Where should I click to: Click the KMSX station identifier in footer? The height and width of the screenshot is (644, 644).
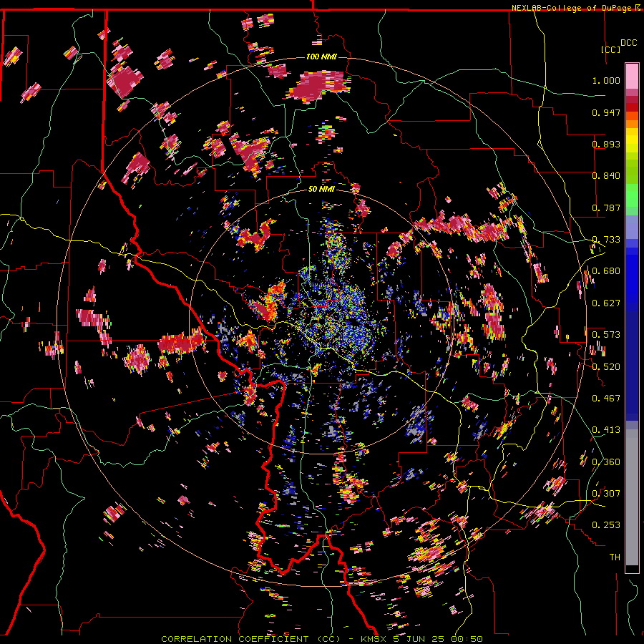point(373,639)
